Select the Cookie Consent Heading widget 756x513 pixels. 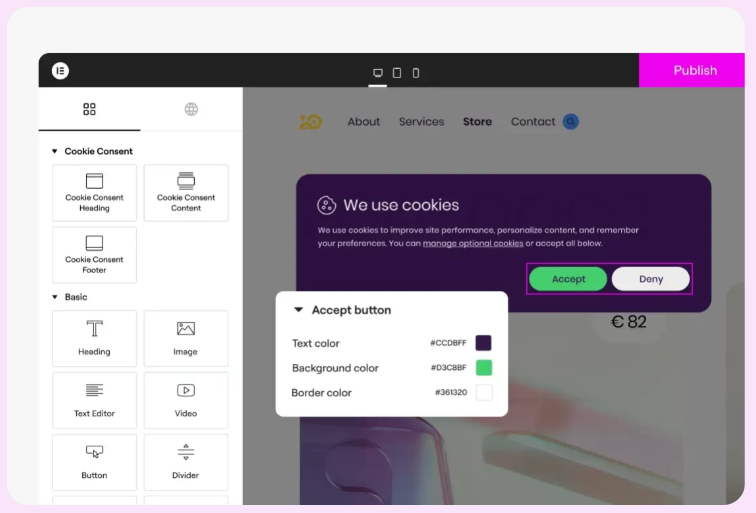[x=94, y=193]
